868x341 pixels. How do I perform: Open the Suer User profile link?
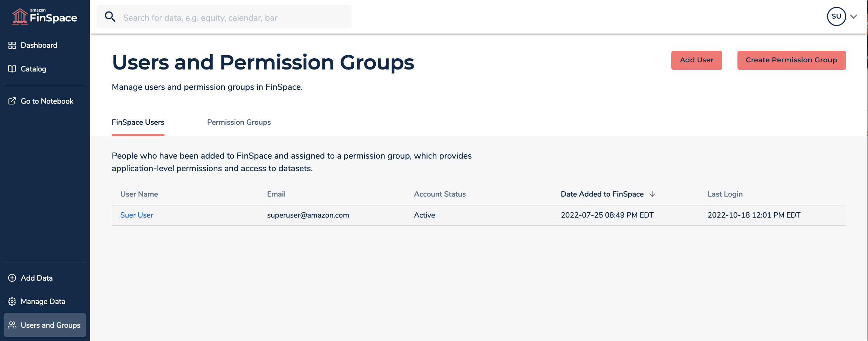point(137,215)
